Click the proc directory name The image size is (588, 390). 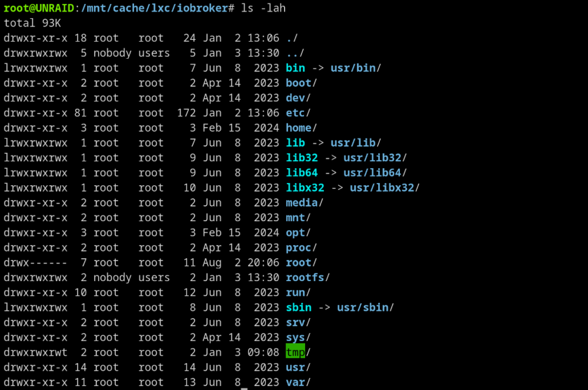(299, 248)
